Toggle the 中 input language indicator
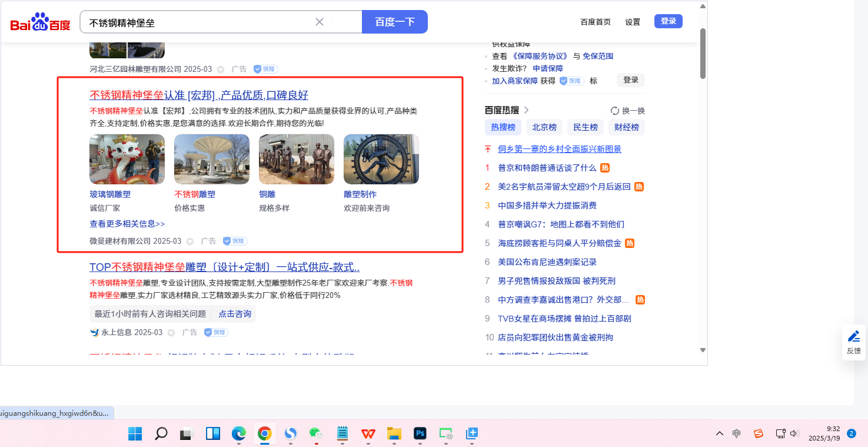Screen dimensions: 868x447 [737, 434]
